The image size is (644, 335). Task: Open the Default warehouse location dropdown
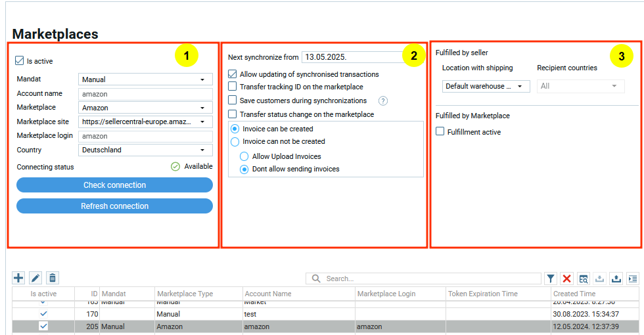pyautogui.click(x=486, y=86)
